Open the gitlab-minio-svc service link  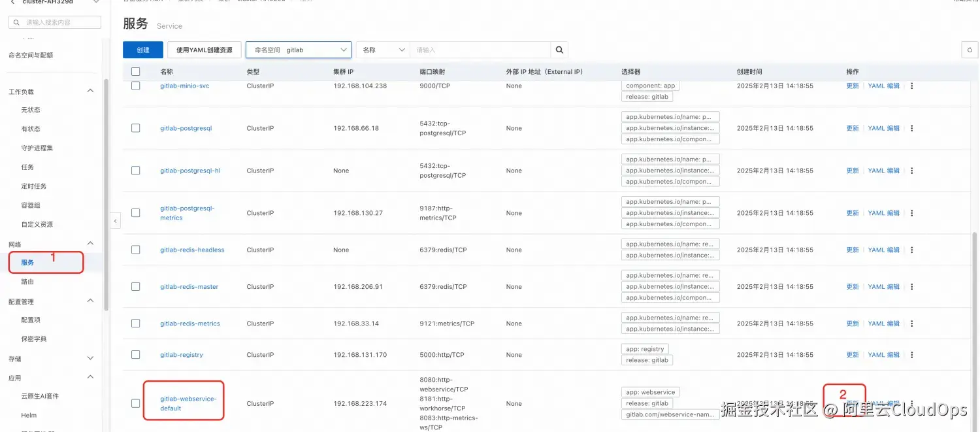(185, 86)
